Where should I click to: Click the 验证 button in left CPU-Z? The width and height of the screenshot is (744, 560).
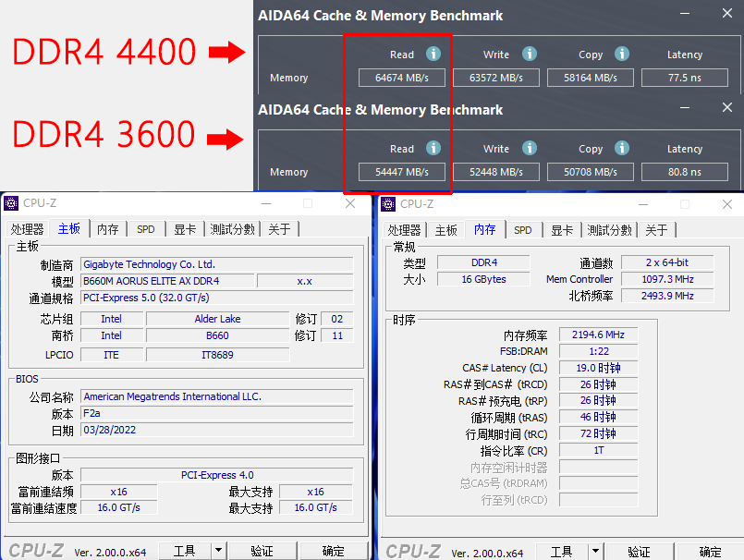(262, 550)
